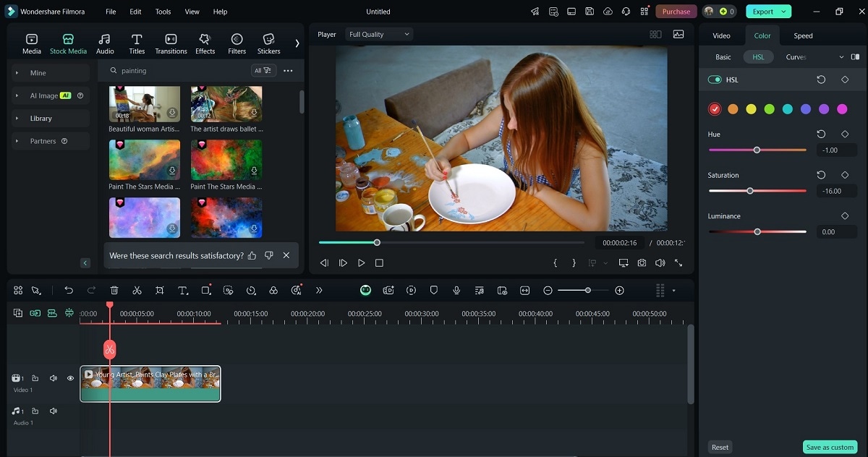Open the Full Quality dropdown
Screen dimensions: 868x457
(379, 34)
